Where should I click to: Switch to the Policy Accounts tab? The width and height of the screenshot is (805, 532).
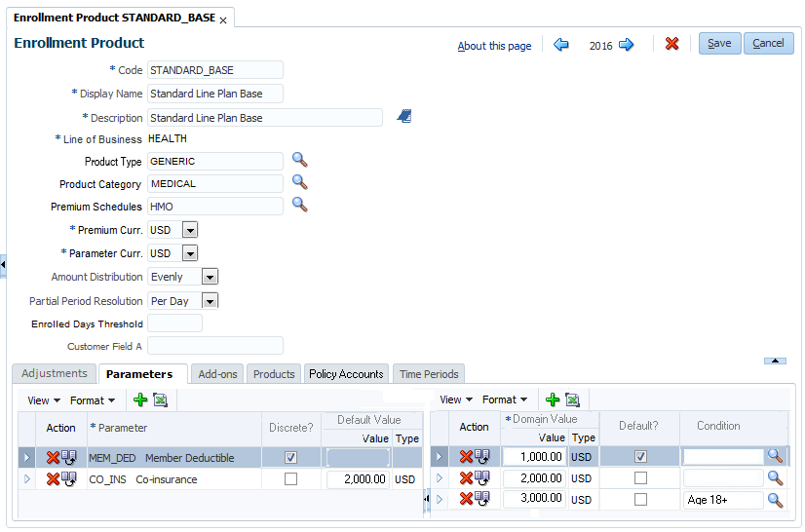[346, 374]
